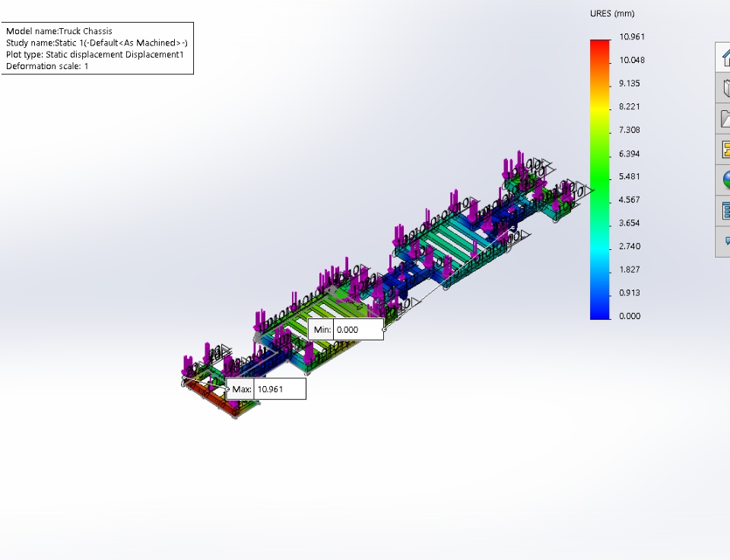This screenshot has width=730, height=560.
Task: Click legend value 8.221
Action: 630,106
